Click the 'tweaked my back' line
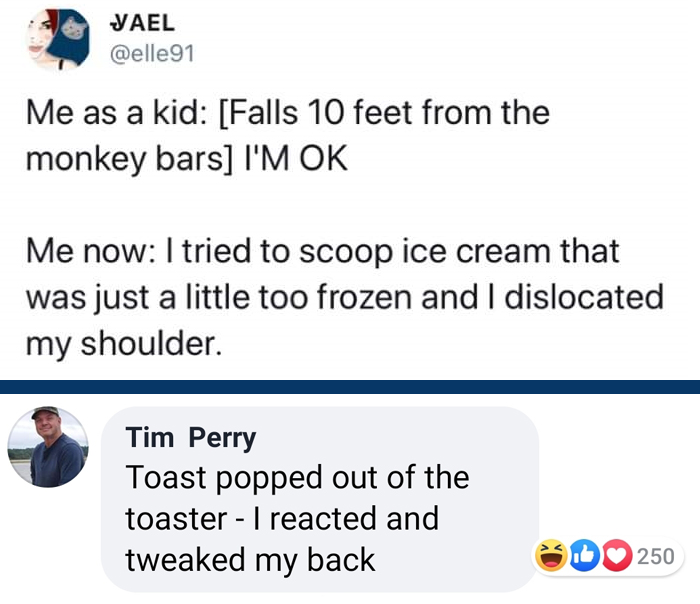 pos(250,560)
